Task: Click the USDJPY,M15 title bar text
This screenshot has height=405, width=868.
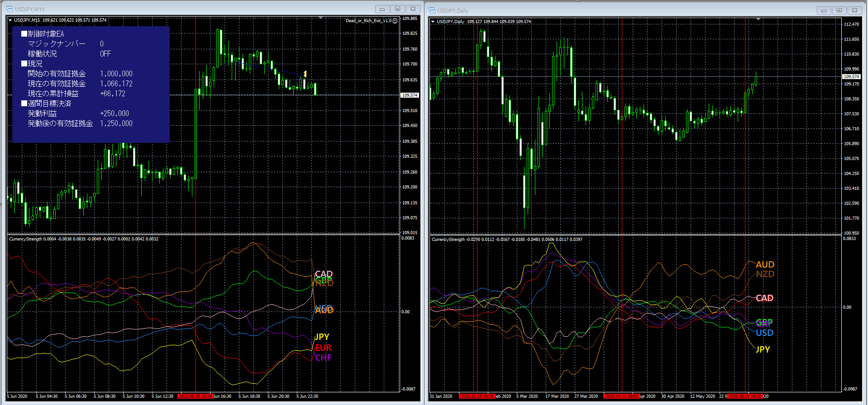Action: (x=30, y=9)
